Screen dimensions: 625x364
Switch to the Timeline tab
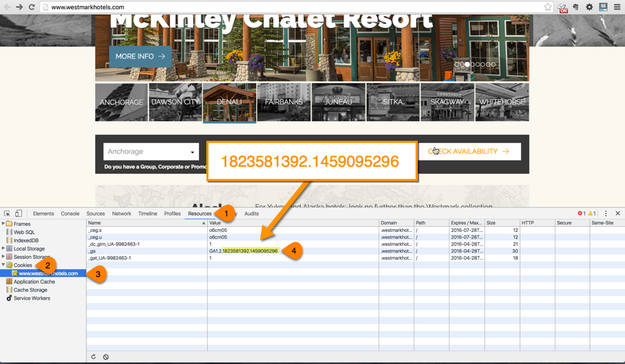(147, 213)
